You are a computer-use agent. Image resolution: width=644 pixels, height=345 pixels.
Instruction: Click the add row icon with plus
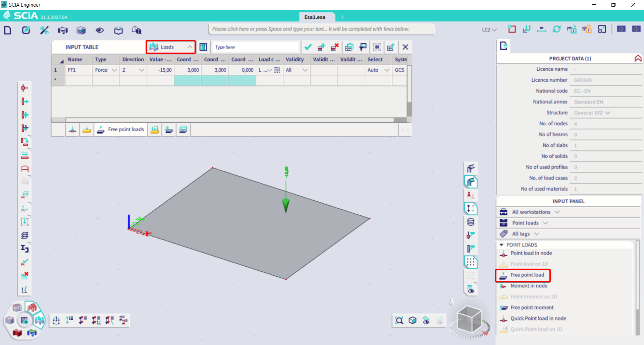pyautogui.click(x=321, y=47)
